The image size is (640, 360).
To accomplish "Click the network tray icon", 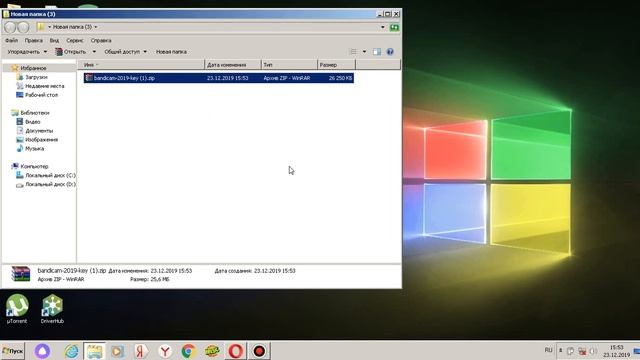I will click(582, 351).
